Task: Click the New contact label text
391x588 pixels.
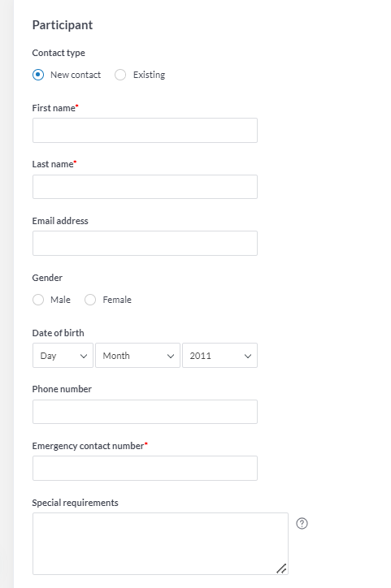Action: [x=76, y=75]
